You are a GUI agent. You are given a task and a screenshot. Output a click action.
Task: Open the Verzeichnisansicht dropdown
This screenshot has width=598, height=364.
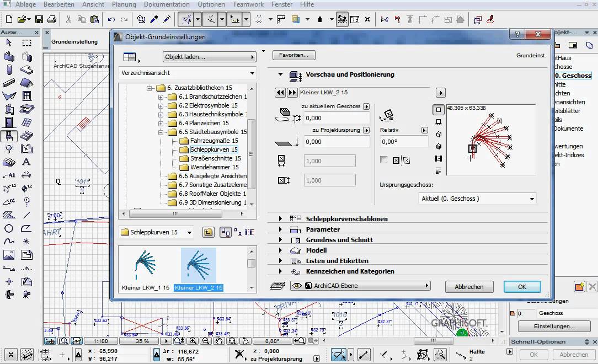(x=187, y=73)
